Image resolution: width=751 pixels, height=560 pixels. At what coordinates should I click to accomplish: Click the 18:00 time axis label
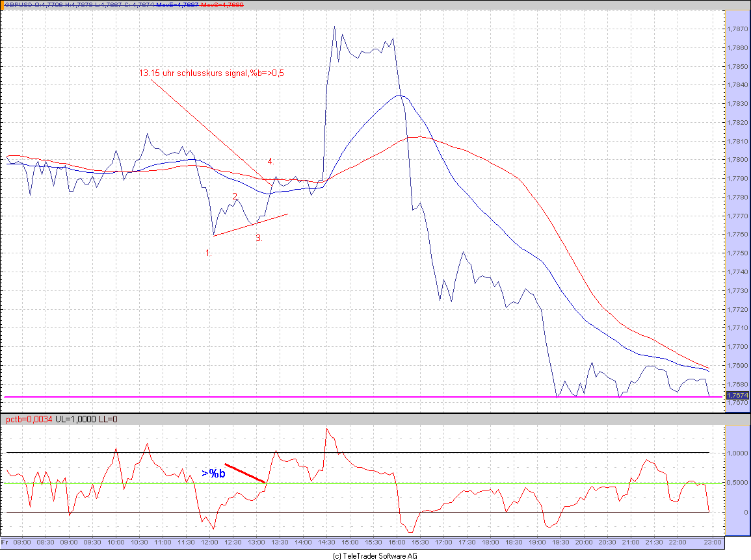[490, 542]
